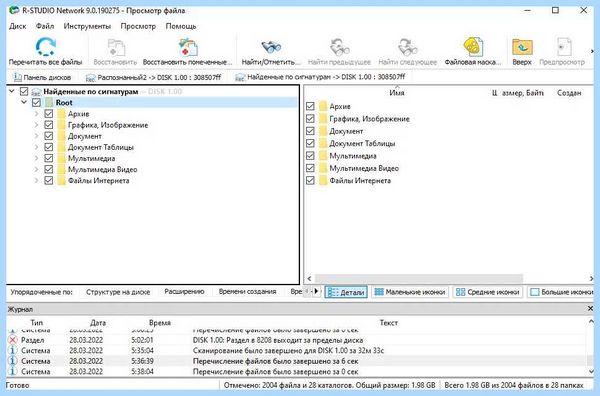
Task: Switch to the Панель дисков tab
Action: pos(42,77)
